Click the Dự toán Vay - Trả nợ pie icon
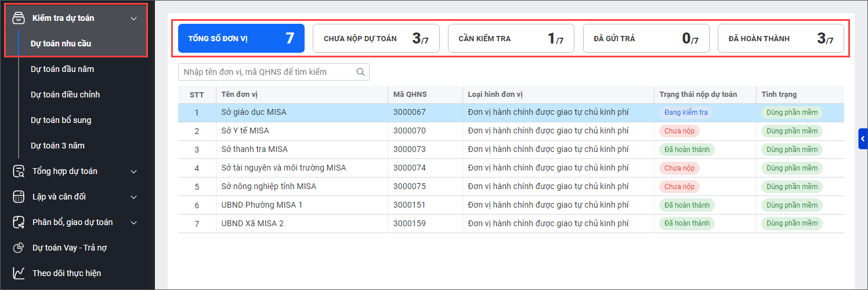The height and width of the screenshot is (290, 868). tap(19, 248)
